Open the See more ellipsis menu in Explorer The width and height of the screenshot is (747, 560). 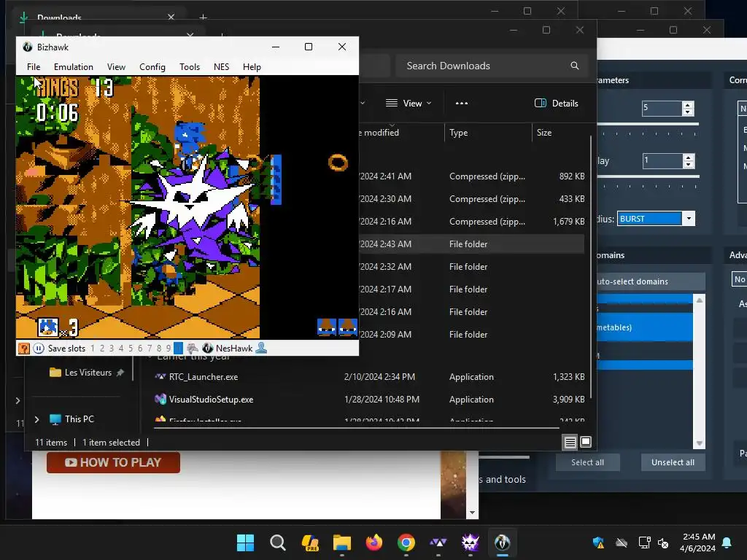point(462,104)
